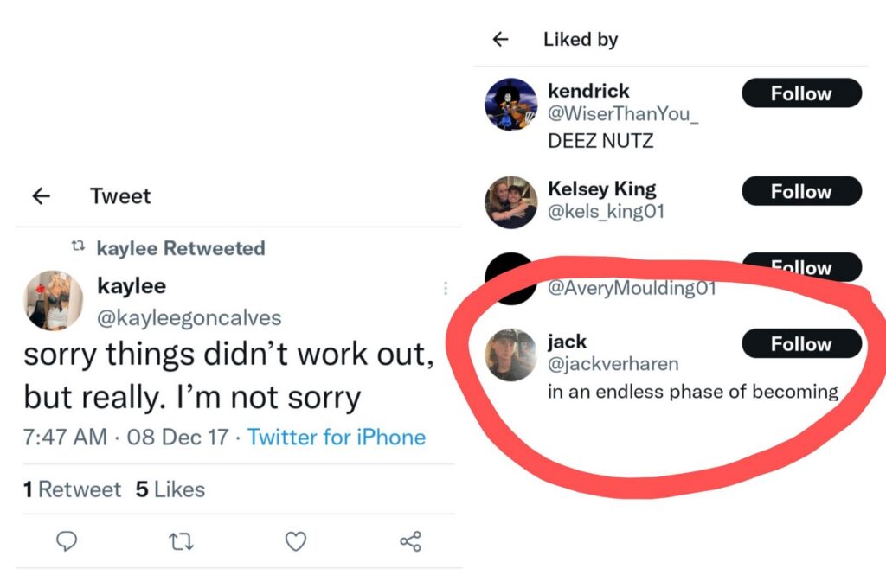Click the back arrow on the Liked by screen
886x588 pixels.
point(503,39)
